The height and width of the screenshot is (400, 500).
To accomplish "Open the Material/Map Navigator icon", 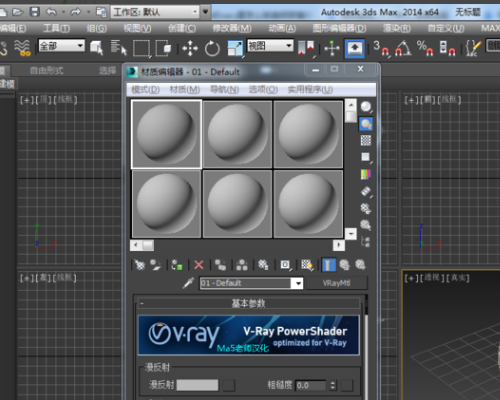I will click(366, 242).
